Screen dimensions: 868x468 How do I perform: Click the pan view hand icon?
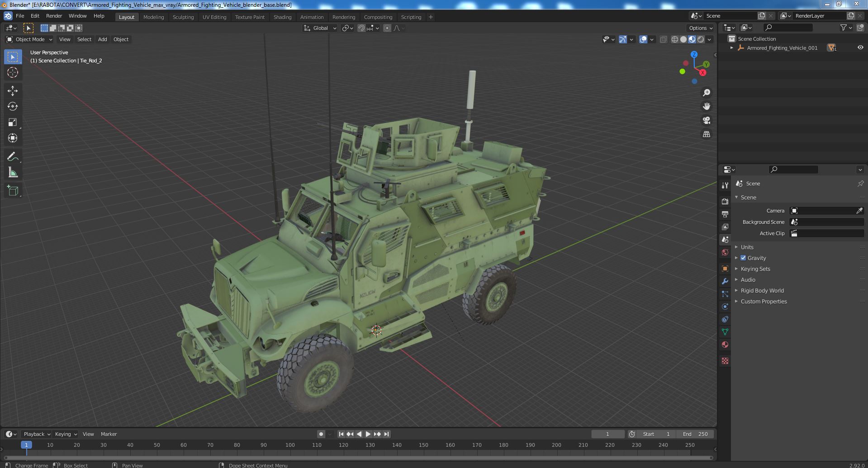pyautogui.click(x=707, y=106)
